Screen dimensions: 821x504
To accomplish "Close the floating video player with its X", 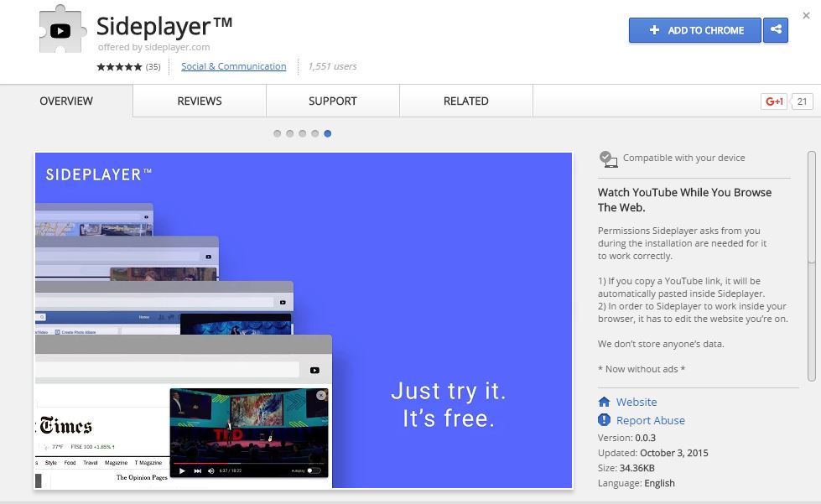I will 321,395.
